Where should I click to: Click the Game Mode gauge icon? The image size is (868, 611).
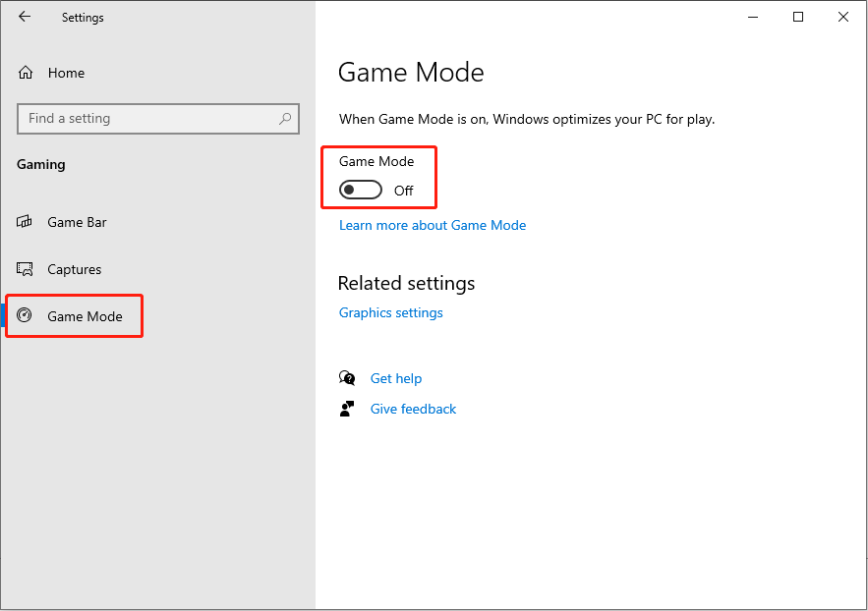click(26, 316)
